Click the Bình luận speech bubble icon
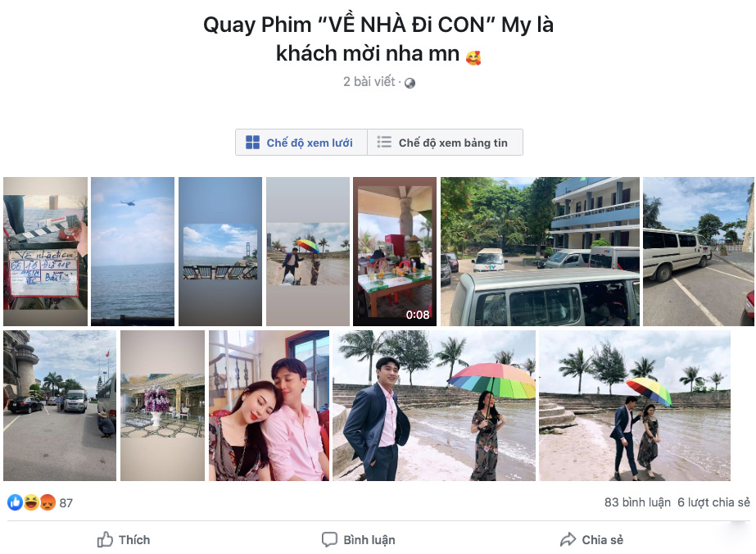This screenshot has height=554, width=756. pyautogui.click(x=329, y=539)
